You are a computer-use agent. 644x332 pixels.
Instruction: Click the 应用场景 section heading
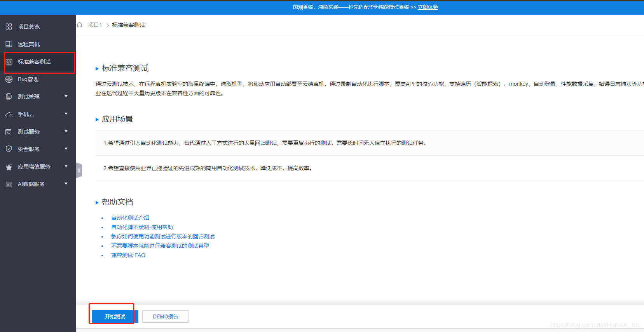coord(117,119)
